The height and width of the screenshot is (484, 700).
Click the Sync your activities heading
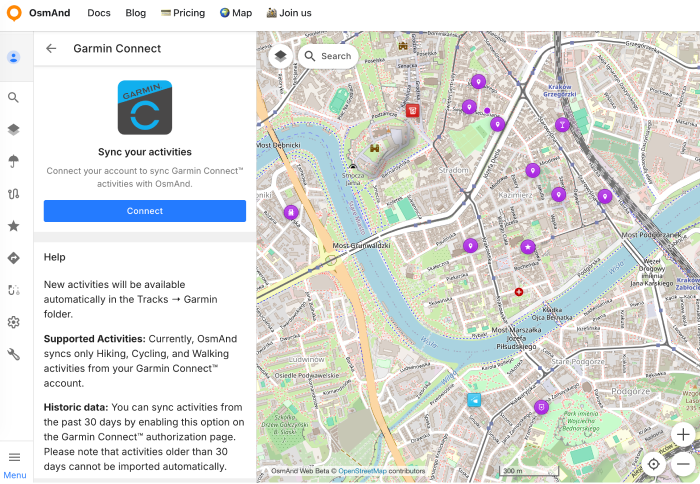click(145, 152)
